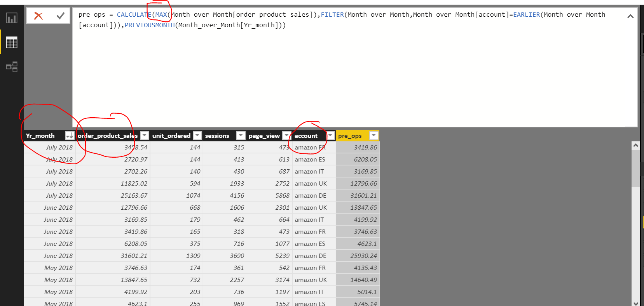Click the table scrollbar down arrow
Image resolution: width=644 pixels, height=306 pixels.
[636, 303]
